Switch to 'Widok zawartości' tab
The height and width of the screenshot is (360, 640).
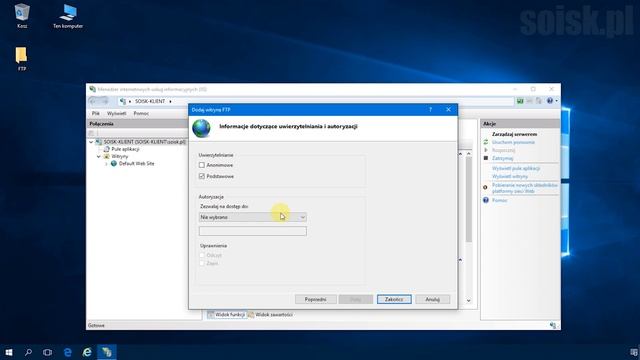point(270,315)
